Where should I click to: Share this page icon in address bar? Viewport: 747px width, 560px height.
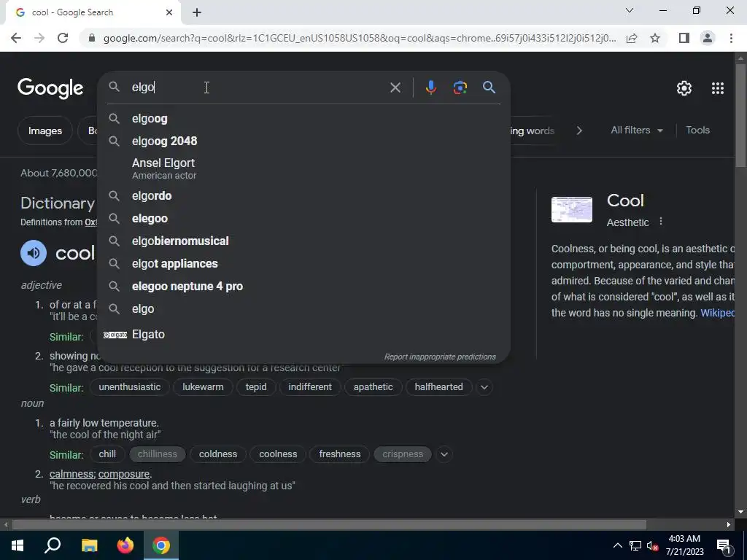tap(632, 38)
